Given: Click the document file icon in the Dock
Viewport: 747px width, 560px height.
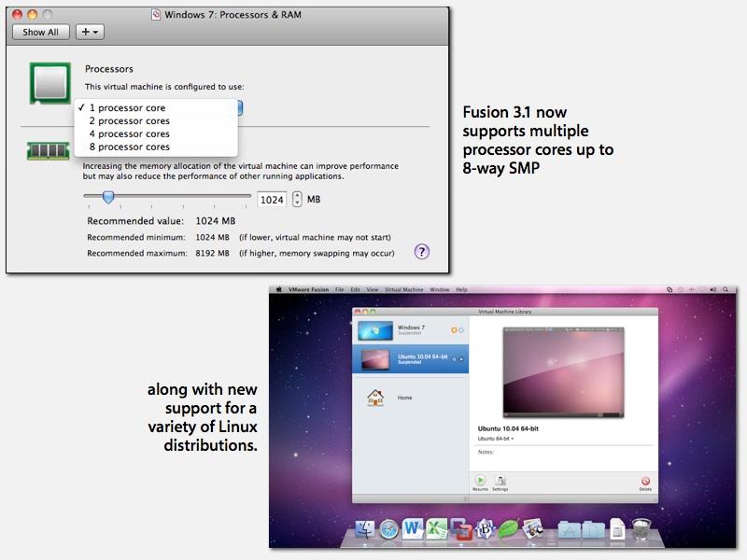Looking at the screenshot, I should 617,528.
